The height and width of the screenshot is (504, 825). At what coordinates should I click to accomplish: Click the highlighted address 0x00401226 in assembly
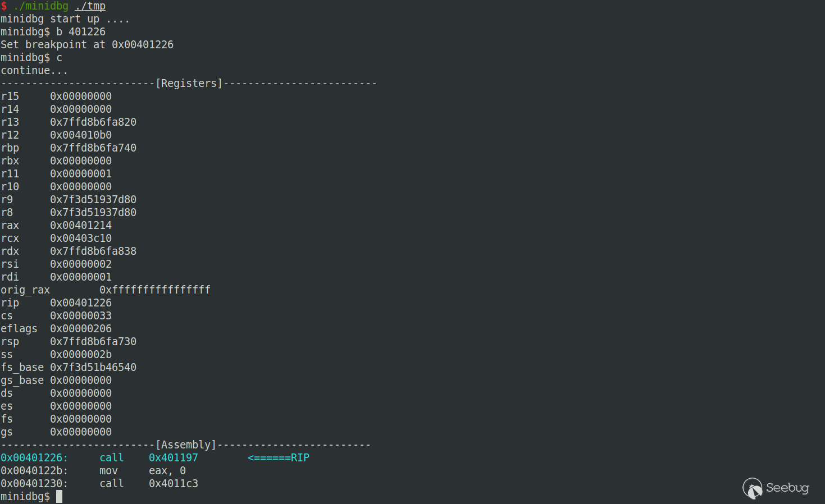pos(34,458)
